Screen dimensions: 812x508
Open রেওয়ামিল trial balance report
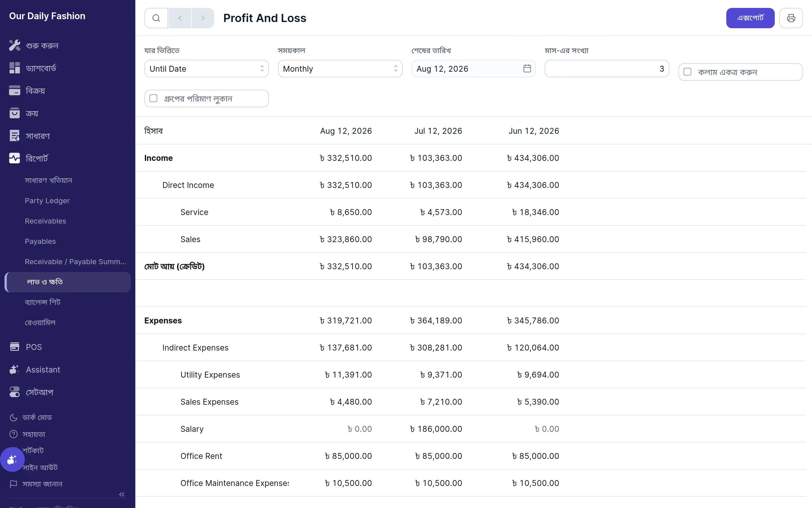point(40,323)
